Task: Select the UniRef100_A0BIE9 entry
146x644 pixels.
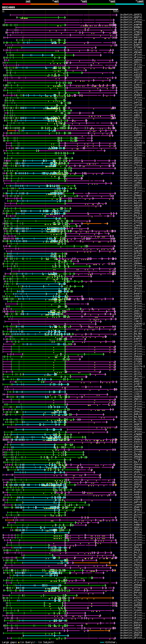Action: coord(131,75)
